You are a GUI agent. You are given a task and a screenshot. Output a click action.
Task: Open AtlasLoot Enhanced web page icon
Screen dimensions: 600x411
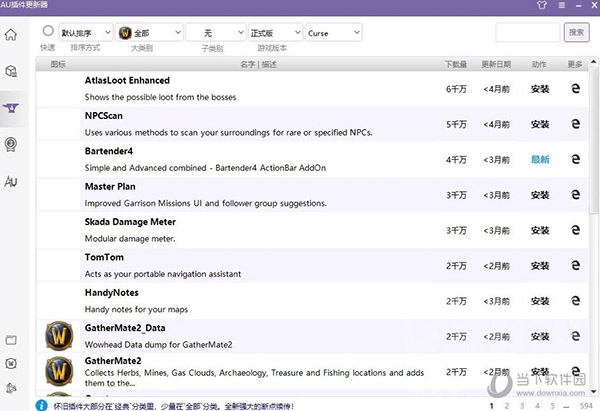tap(575, 89)
